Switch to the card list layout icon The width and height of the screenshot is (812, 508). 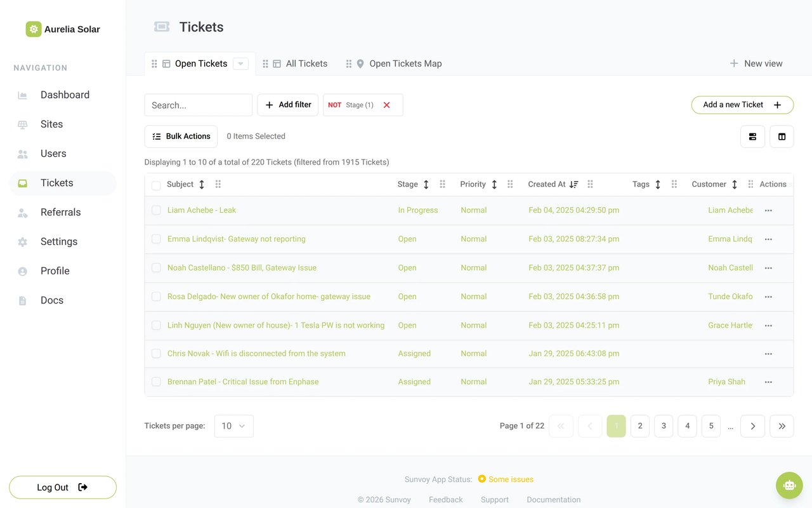(x=752, y=137)
